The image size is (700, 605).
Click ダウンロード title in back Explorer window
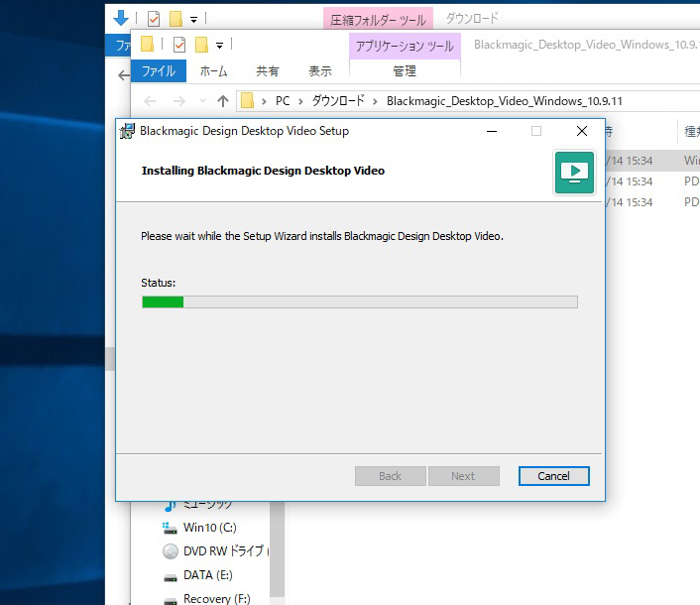coord(472,18)
